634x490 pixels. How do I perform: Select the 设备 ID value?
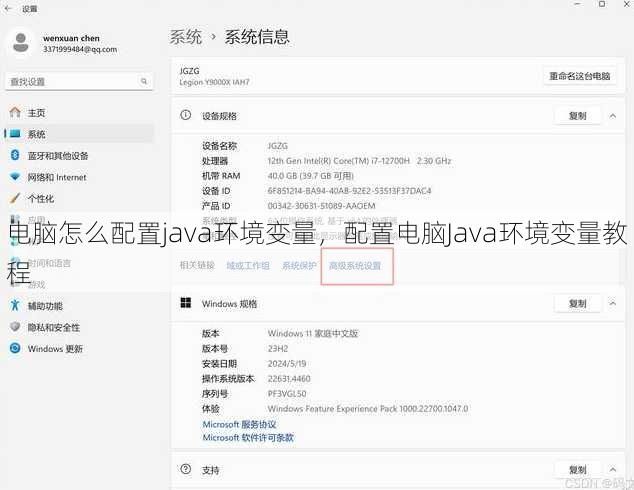coord(349,191)
